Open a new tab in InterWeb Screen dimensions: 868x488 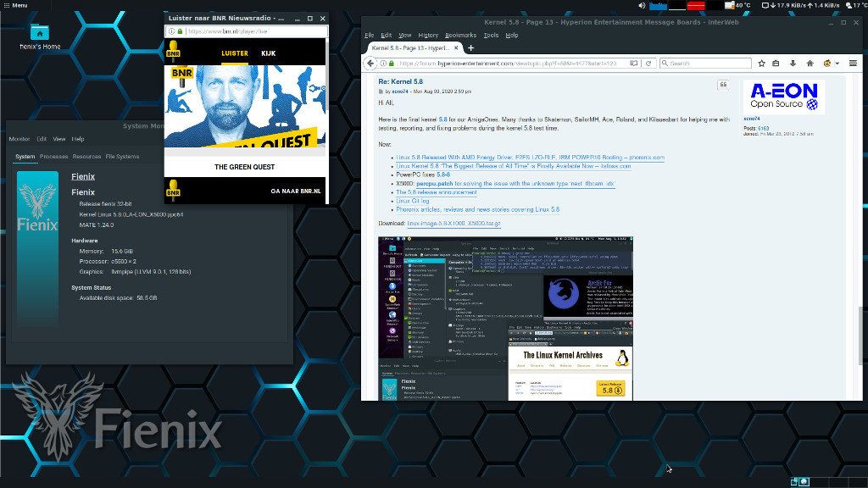471,48
